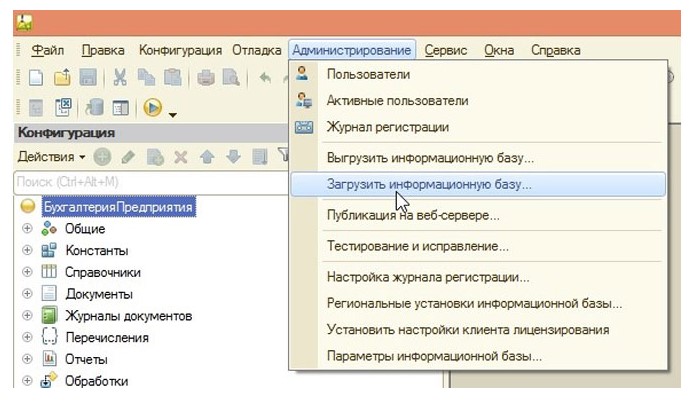Choose Региональные установки информационной базы entry

pos(478,303)
